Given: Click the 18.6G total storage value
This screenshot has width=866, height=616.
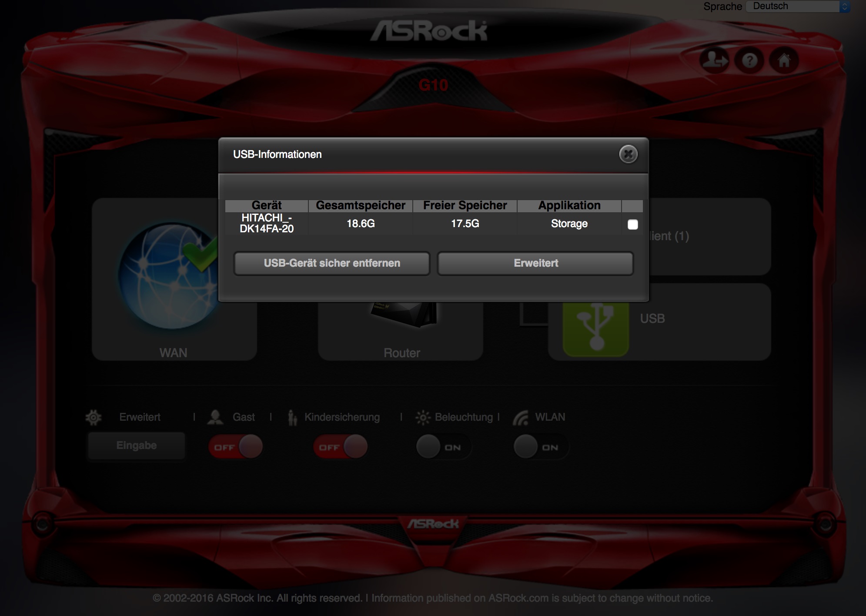Looking at the screenshot, I should coord(361,224).
